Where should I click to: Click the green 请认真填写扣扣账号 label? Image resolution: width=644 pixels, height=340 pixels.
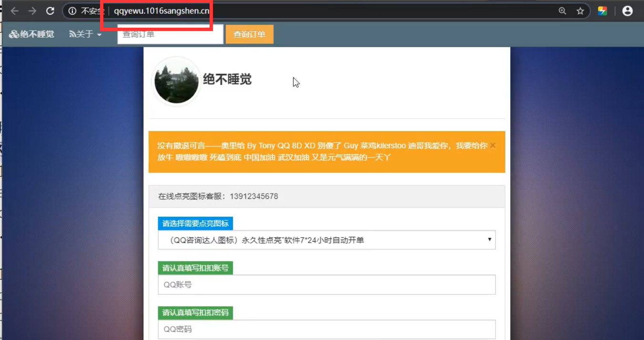click(195, 268)
